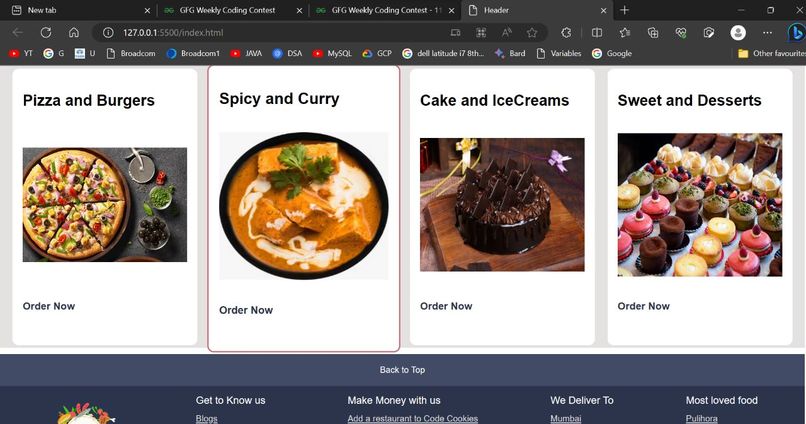Click the Cake and IceCreams heading
Screen dimensions: 806x424
494,100
